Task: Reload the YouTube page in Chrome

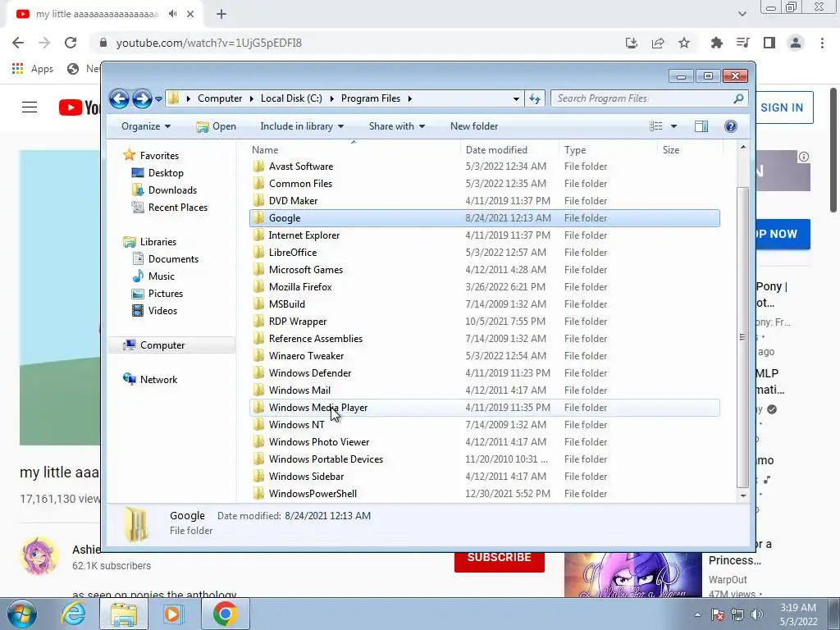Action: (71, 43)
